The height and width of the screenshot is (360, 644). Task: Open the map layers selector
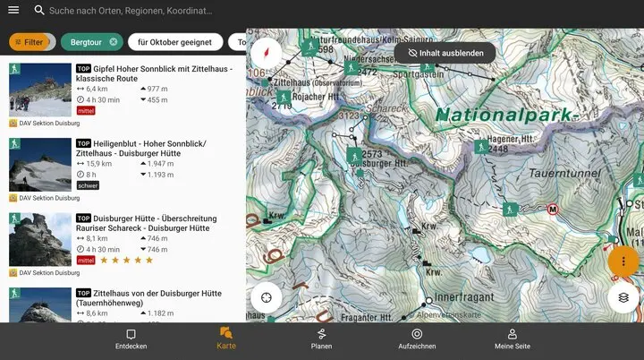coord(623,296)
